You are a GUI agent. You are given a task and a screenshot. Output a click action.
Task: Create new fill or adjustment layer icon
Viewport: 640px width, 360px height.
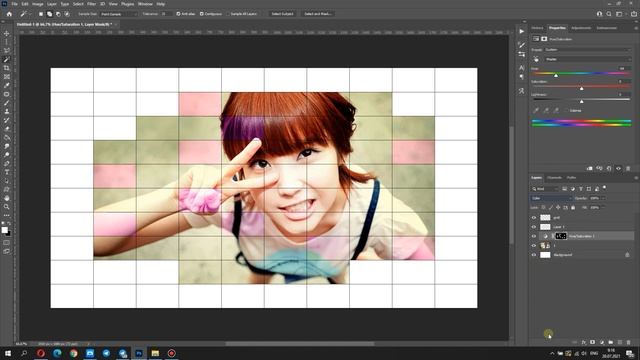[x=602, y=342]
